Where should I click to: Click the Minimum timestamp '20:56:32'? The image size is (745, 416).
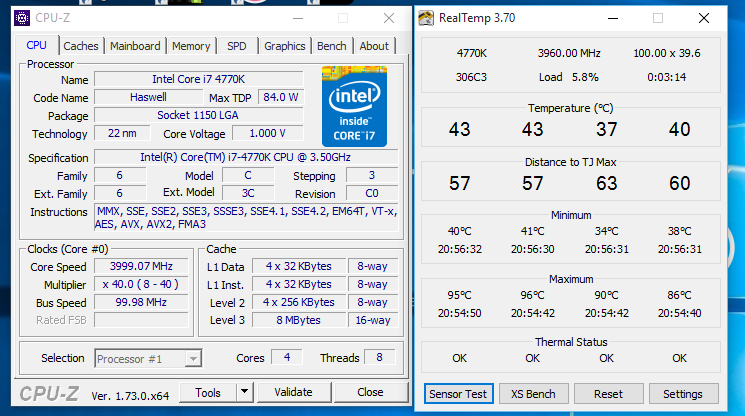pyautogui.click(x=459, y=249)
